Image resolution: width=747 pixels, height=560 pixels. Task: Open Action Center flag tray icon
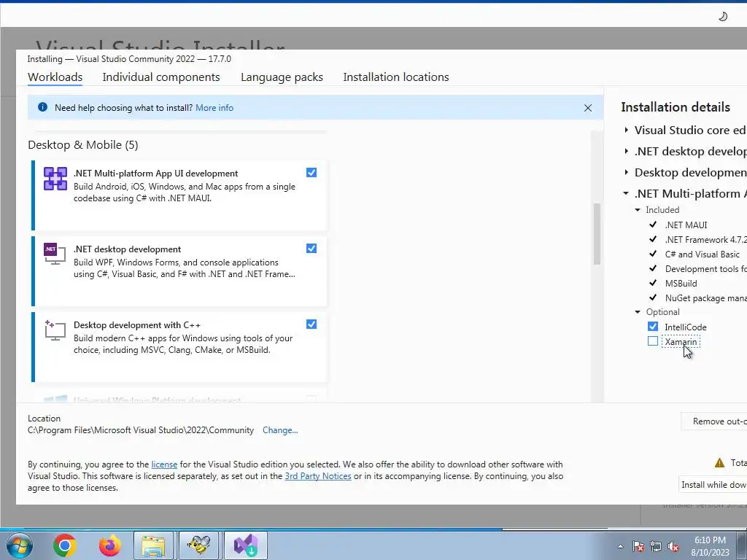click(x=638, y=546)
